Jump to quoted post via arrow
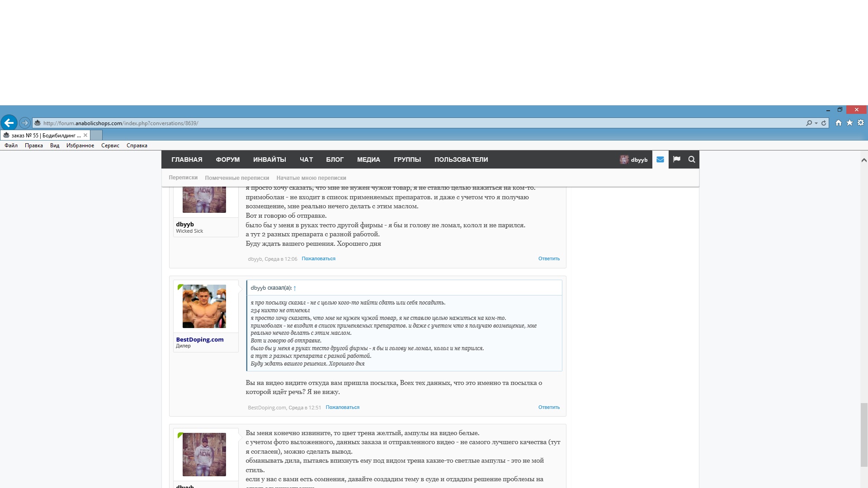The width and height of the screenshot is (868, 488). (295, 288)
